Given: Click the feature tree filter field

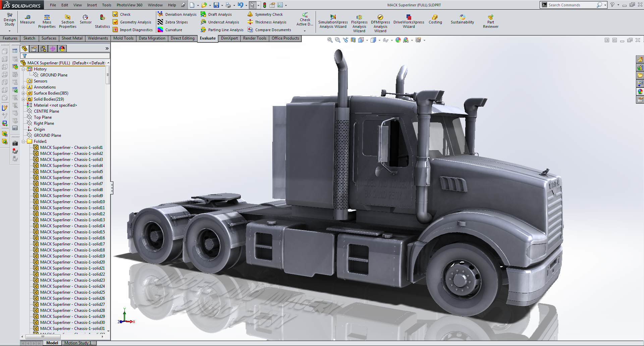Looking at the screenshot, I should pyautogui.click(x=65, y=56).
